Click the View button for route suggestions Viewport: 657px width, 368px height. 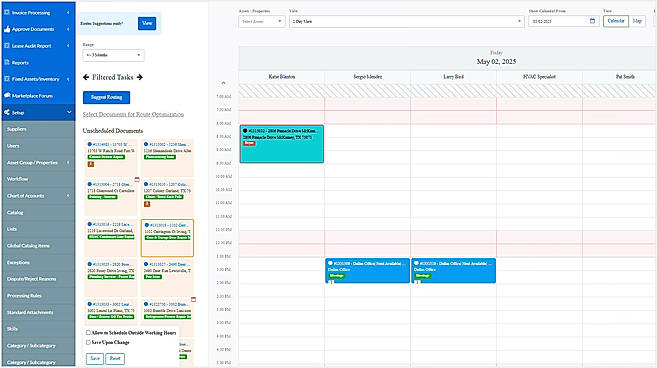pos(147,23)
